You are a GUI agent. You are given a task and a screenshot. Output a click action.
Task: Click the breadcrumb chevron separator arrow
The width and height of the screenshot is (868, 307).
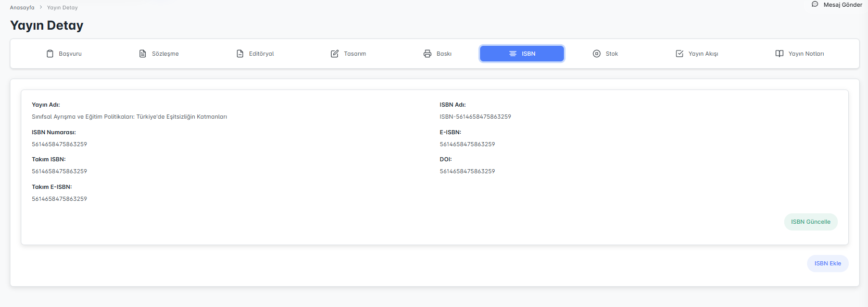tap(41, 7)
